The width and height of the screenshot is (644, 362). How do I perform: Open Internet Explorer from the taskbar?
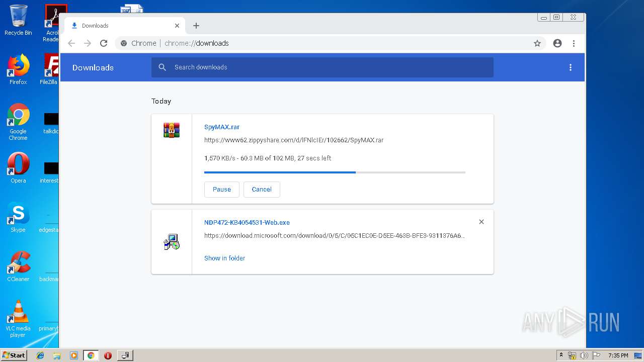[x=40, y=355]
